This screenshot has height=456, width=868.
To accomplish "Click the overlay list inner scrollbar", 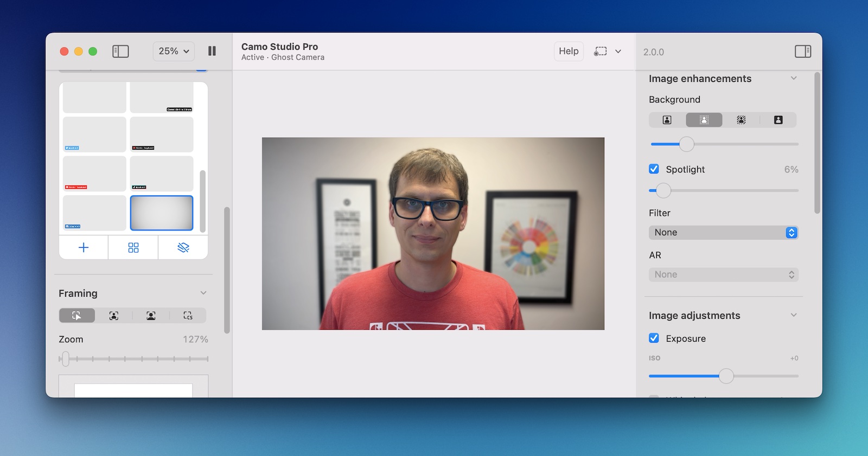I will click(203, 201).
